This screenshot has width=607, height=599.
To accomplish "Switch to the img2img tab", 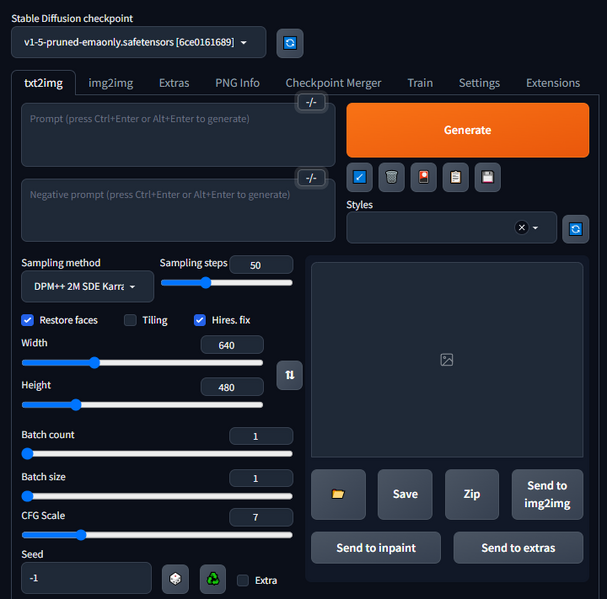I will 110,83.
